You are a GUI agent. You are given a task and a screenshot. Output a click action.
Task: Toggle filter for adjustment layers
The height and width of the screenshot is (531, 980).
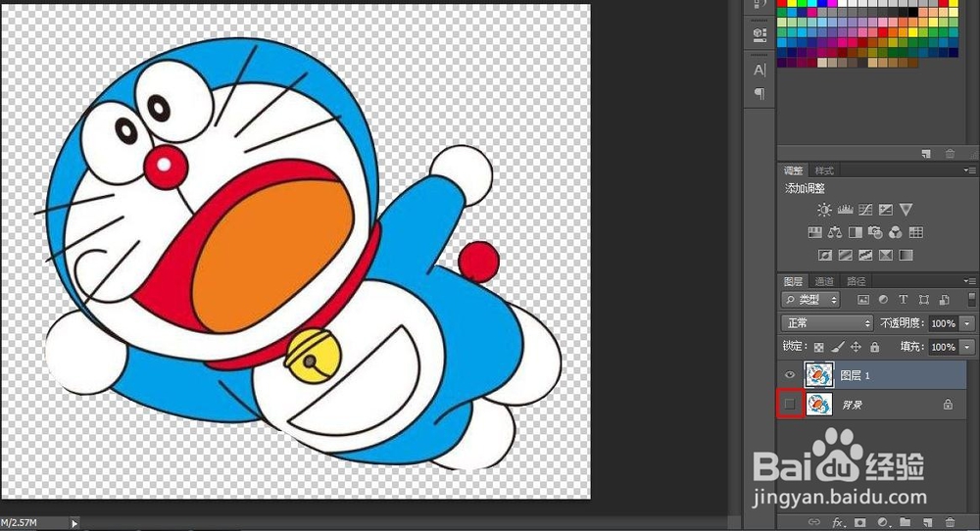[x=883, y=300]
